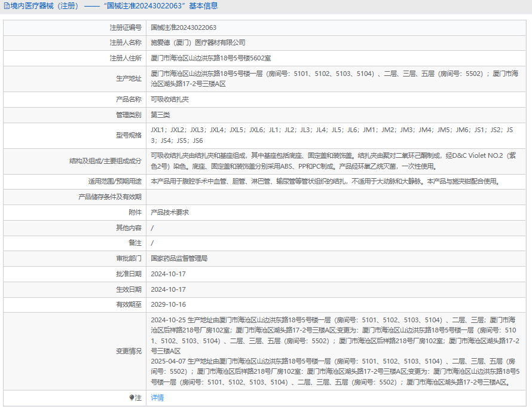Click the label 产品名称
The image size is (532, 409).
coord(129,99)
